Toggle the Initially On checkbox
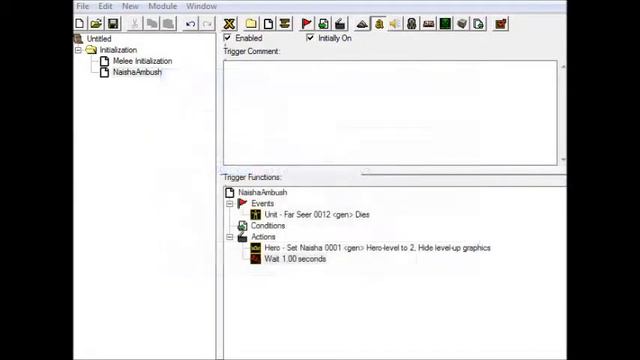Viewport: 640px width, 360px height. [x=310, y=38]
